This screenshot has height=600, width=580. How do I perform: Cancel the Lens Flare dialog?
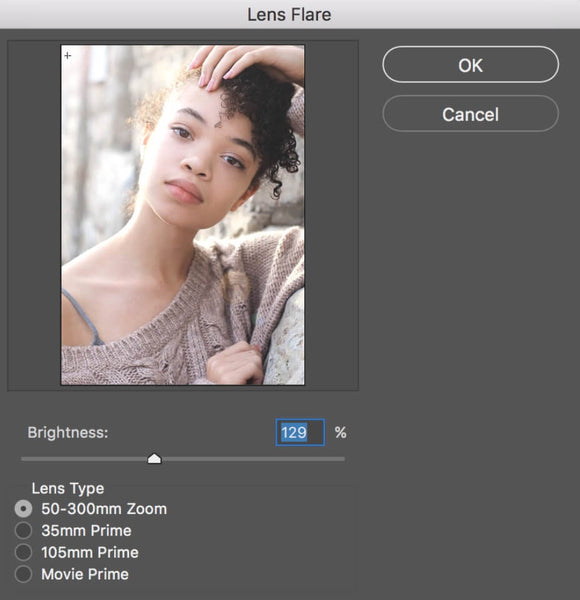[470, 114]
